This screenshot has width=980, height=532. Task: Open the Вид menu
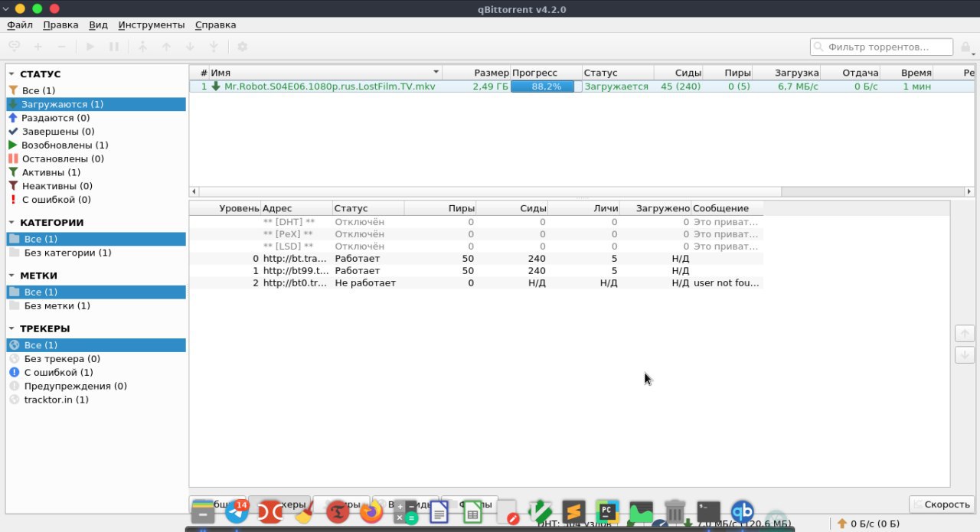(x=98, y=24)
